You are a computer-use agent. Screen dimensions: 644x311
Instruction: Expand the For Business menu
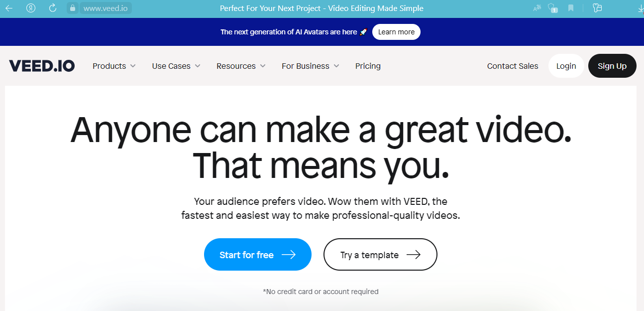pyautogui.click(x=311, y=66)
